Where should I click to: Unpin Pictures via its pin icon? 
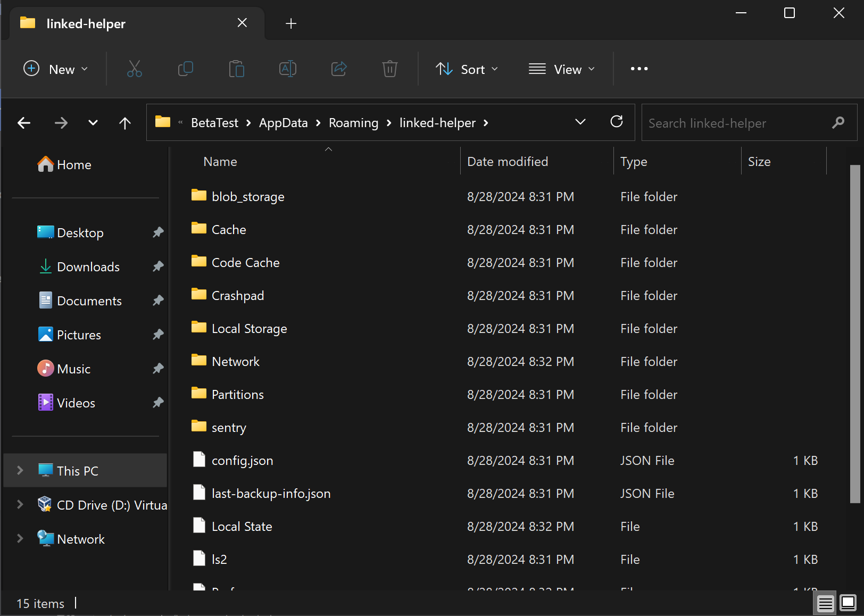[x=158, y=335]
